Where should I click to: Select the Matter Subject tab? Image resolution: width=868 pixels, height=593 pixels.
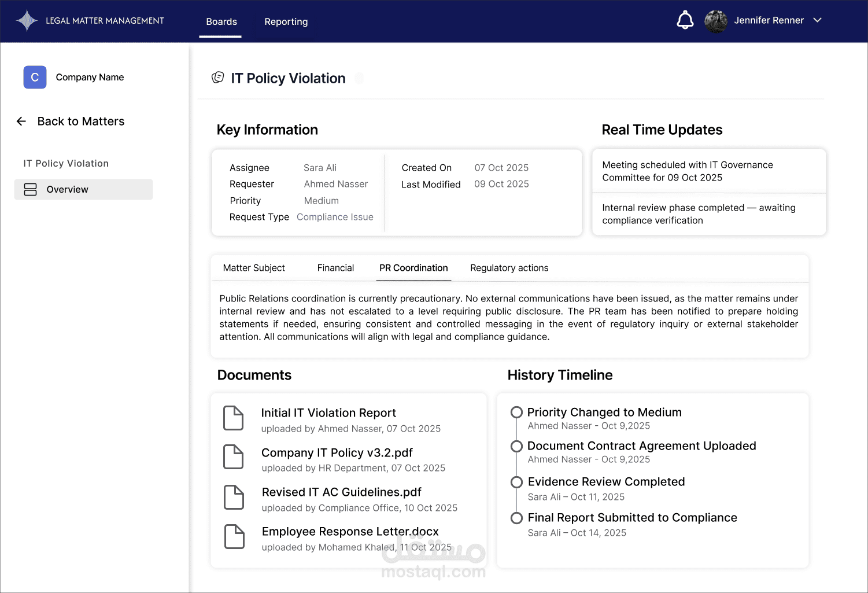254,268
